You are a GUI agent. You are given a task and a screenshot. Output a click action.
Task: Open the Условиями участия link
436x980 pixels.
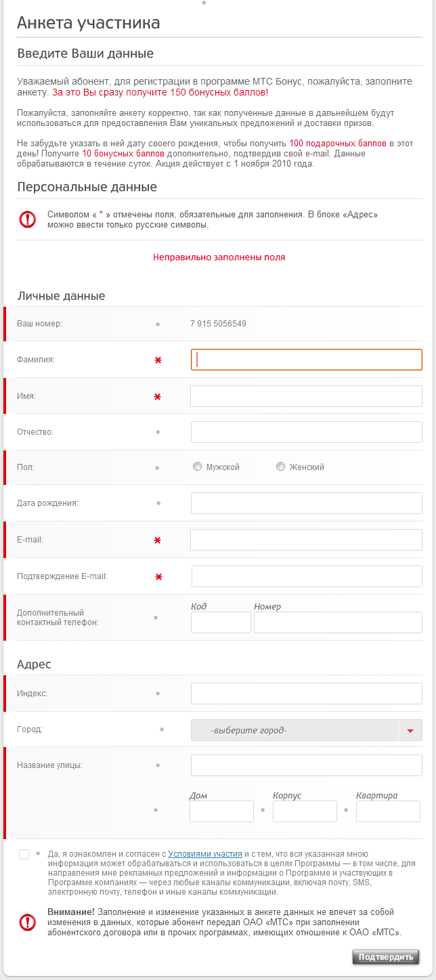click(x=205, y=854)
